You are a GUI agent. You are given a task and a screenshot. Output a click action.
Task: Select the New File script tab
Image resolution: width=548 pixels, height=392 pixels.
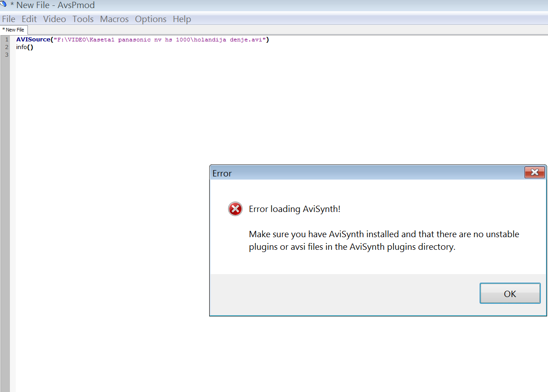(14, 30)
